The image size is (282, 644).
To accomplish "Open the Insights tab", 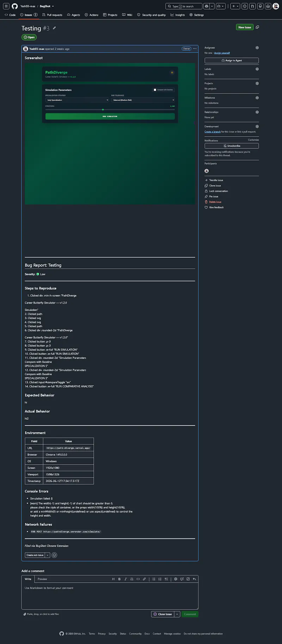I will pos(178,15).
